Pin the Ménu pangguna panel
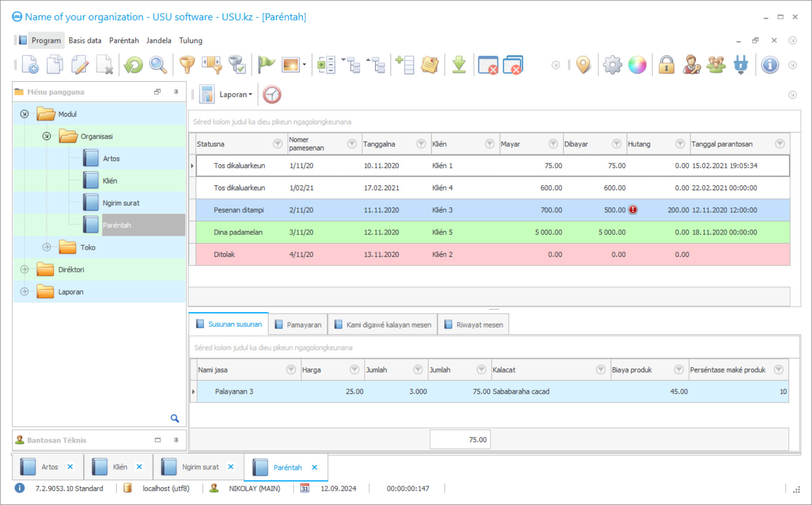812x505 pixels. (x=176, y=92)
